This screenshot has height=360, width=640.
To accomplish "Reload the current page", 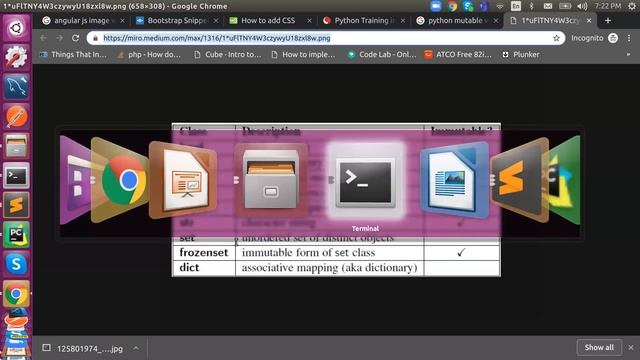I will pos(76,38).
